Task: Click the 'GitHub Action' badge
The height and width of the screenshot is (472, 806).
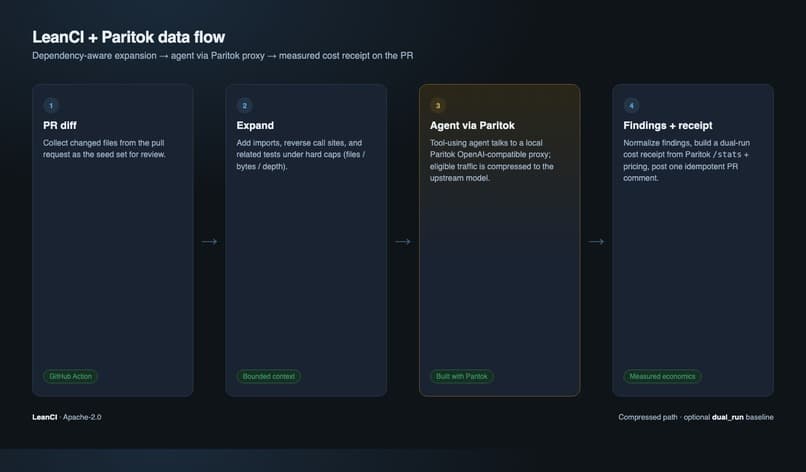Action: pos(70,376)
